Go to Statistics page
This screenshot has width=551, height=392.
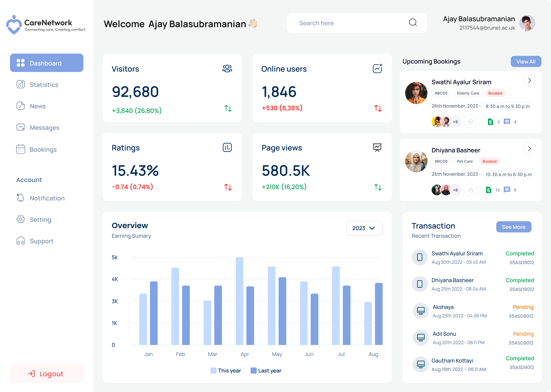click(37, 84)
